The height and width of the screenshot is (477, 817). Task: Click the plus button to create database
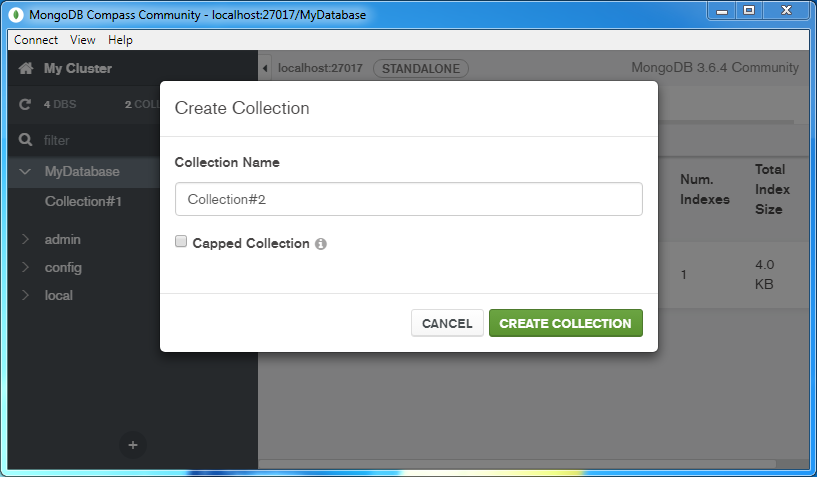[x=133, y=445]
